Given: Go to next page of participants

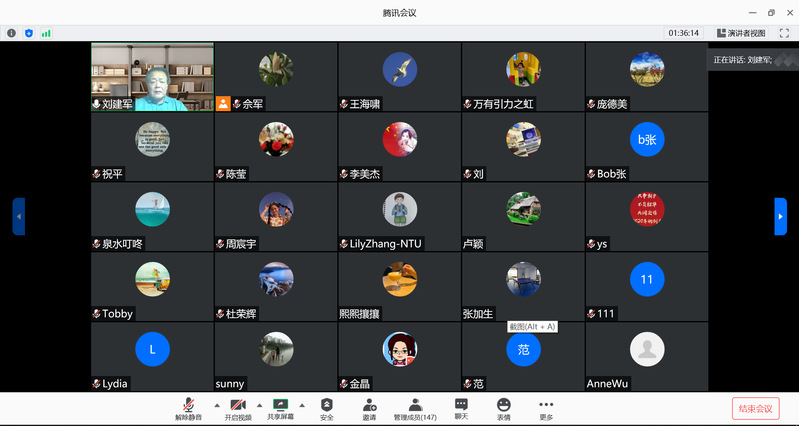Looking at the screenshot, I should click(x=780, y=216).
